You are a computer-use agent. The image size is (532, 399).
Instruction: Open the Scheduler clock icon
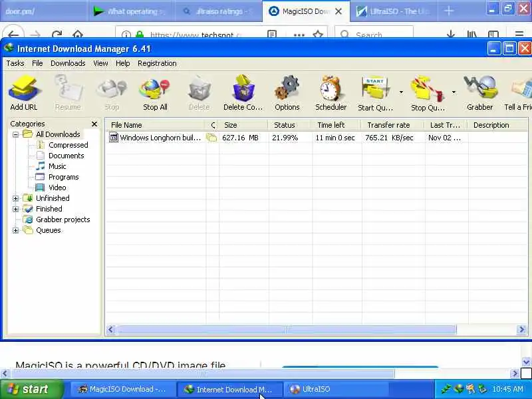click(x=331, y=93)
